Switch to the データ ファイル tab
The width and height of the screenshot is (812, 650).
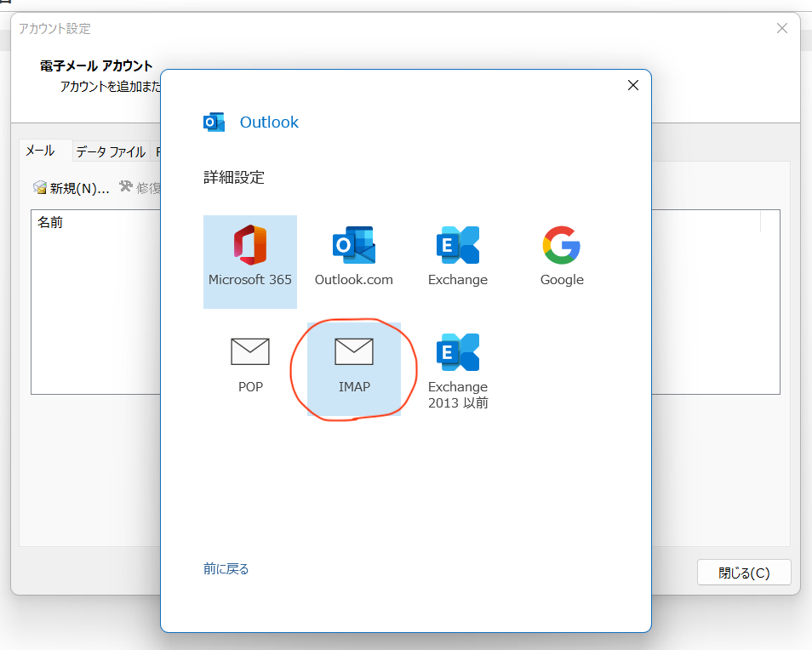[111, 151]
